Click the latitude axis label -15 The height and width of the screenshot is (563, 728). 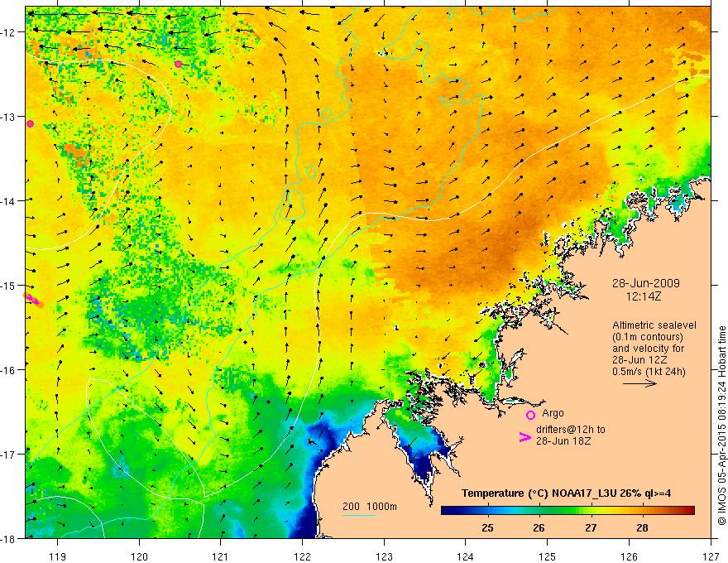9,285
